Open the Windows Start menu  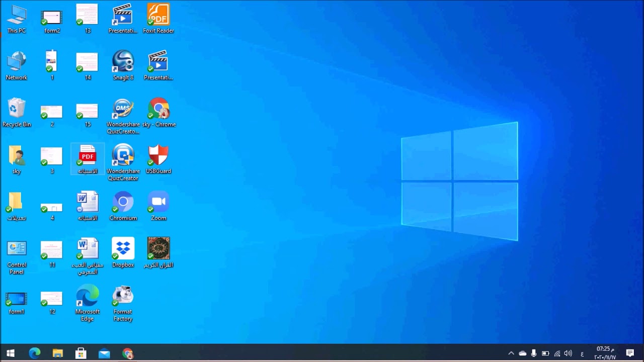pyautogui.click(x=11, y=353)
